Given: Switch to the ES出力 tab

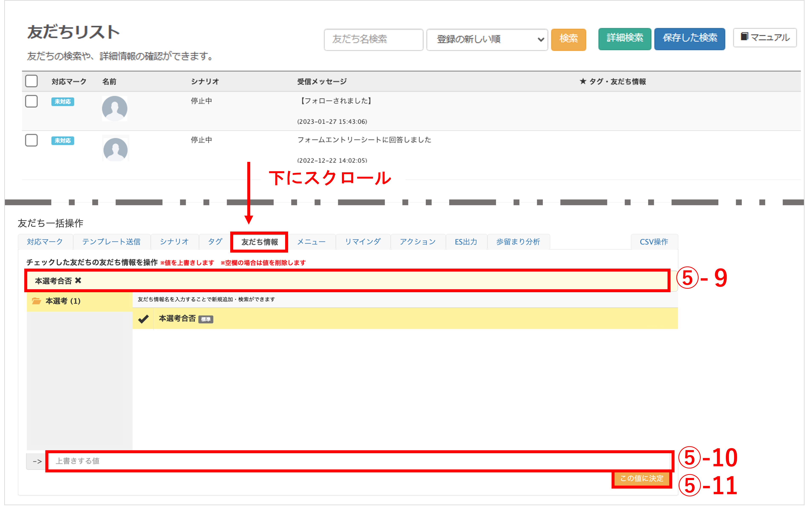Looking at the screenshot, I should (466, 242).
